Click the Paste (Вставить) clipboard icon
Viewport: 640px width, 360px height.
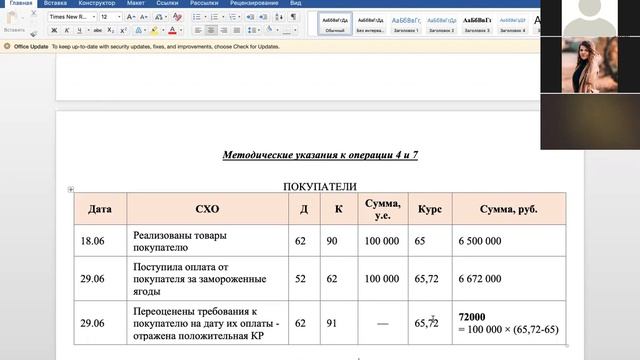[12, 18]
